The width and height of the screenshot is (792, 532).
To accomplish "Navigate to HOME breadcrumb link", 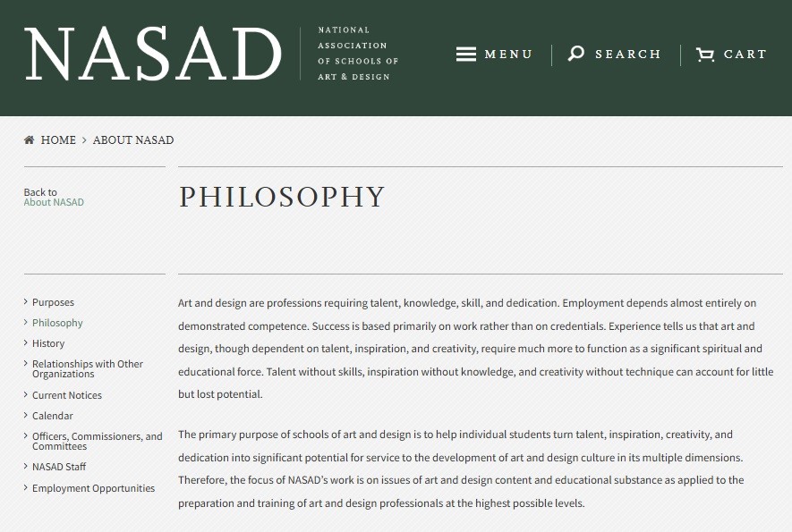I will 58,140.
